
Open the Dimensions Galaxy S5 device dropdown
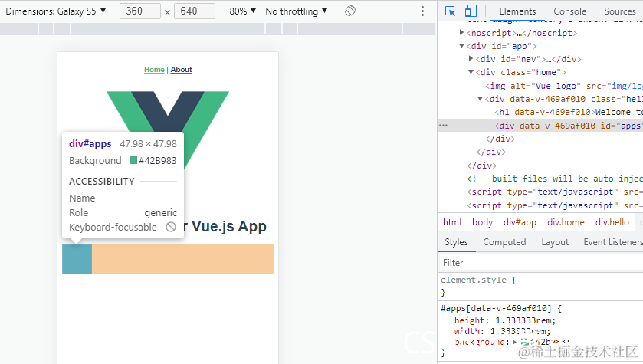click(x=55, y=11)
